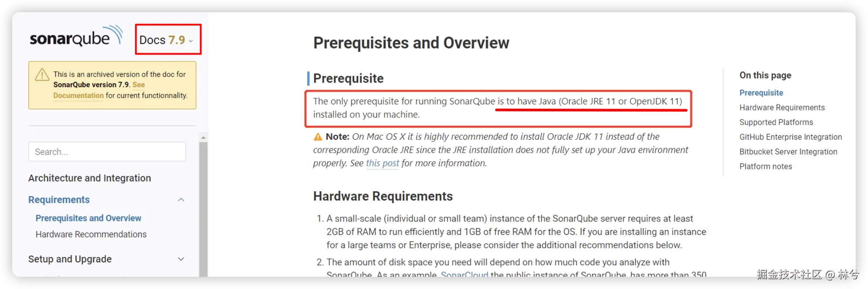Click the sidebar scrollbar track

(203, 210)
